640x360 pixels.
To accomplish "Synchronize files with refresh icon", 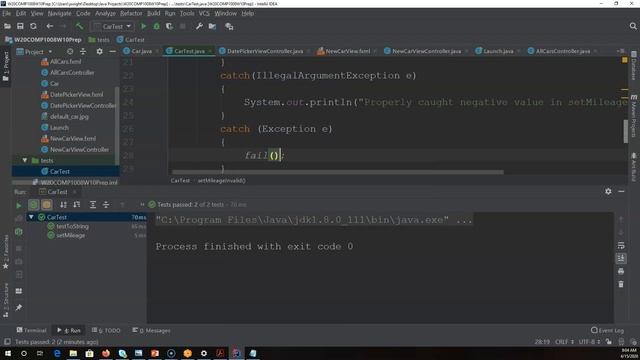I will click(x=33, y=27).
